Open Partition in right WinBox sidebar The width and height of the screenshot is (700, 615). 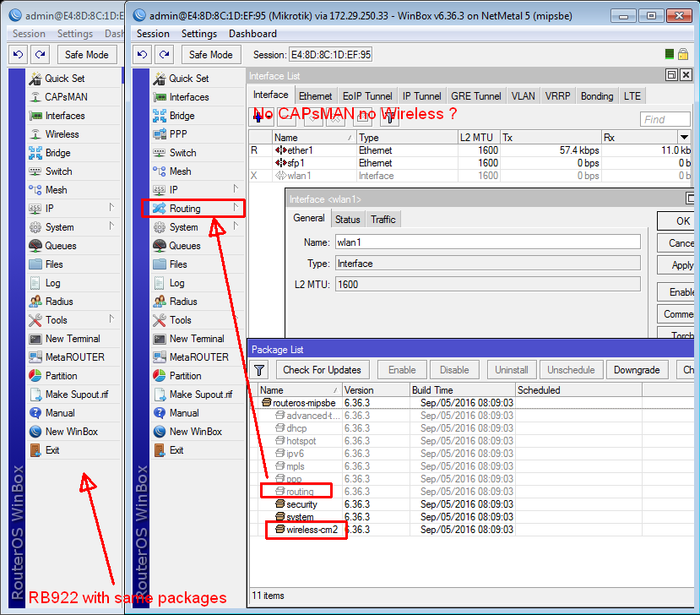coord(185,376)
